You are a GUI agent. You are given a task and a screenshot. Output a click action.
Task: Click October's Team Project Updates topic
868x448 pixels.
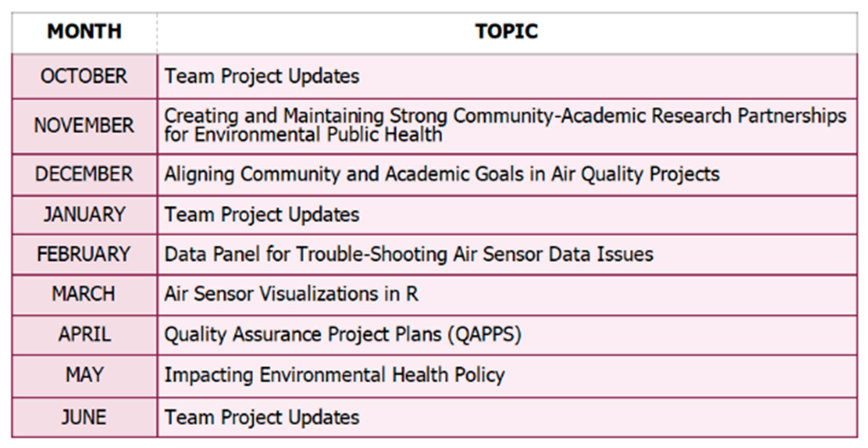point(262,76)
